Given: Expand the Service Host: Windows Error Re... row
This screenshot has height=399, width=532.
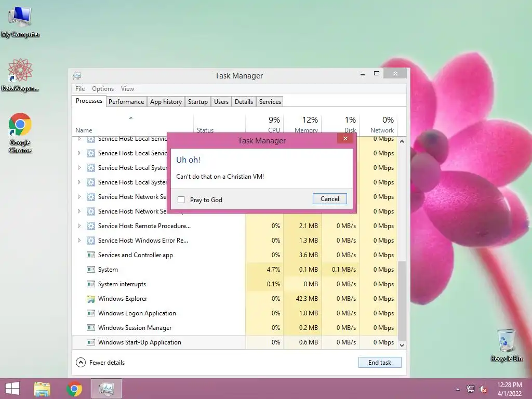Looking at the screenshot, I should 79,241.
